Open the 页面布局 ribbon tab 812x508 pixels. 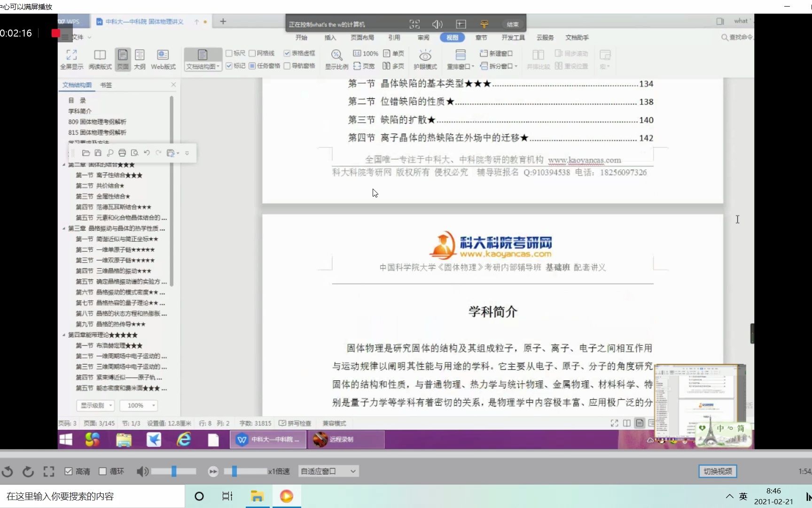tap(362, 38)
